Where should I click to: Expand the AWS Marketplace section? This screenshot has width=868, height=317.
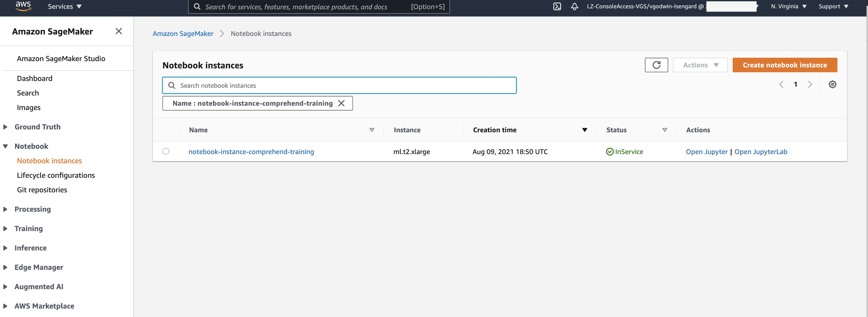[5, 306]
